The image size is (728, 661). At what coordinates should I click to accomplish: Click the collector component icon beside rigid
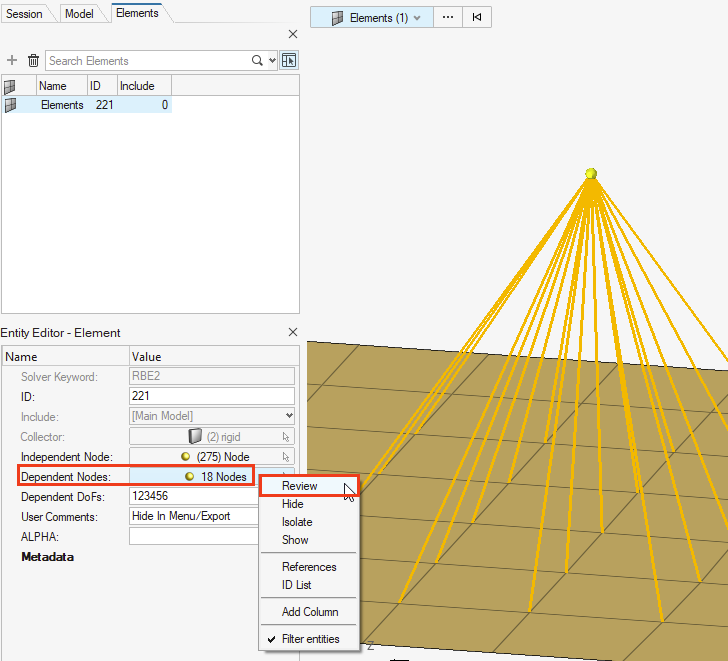[x=195, y=436]
